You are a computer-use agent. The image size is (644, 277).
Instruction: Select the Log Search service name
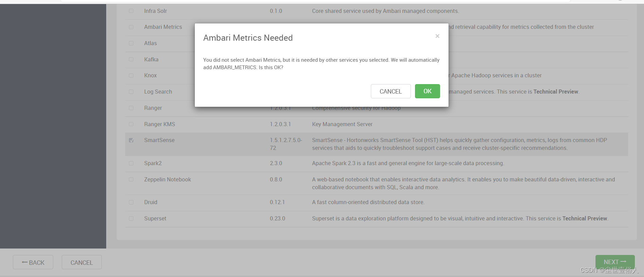pos(158,92)
